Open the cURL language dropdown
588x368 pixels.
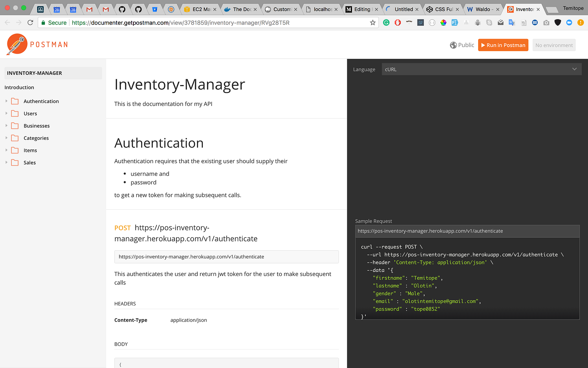pyautogui.click(x=481, y=69)
